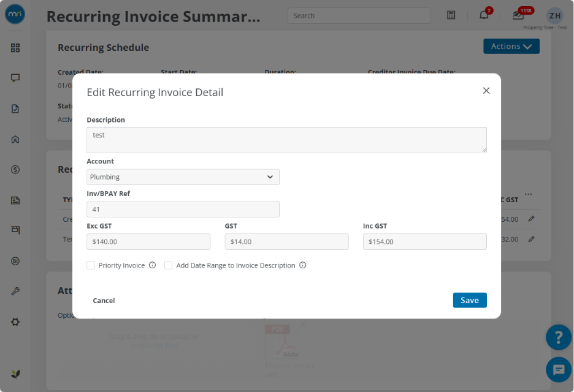574x392 pixels.
Task: Open the BI analytics sidebar icon
Action: [x=15, y=261]
